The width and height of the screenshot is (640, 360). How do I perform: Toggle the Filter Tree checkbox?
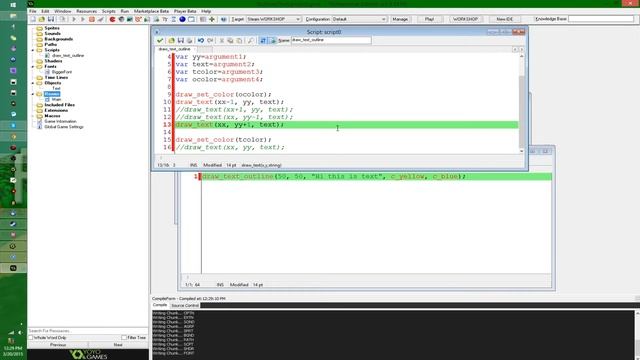click(124, 338)
